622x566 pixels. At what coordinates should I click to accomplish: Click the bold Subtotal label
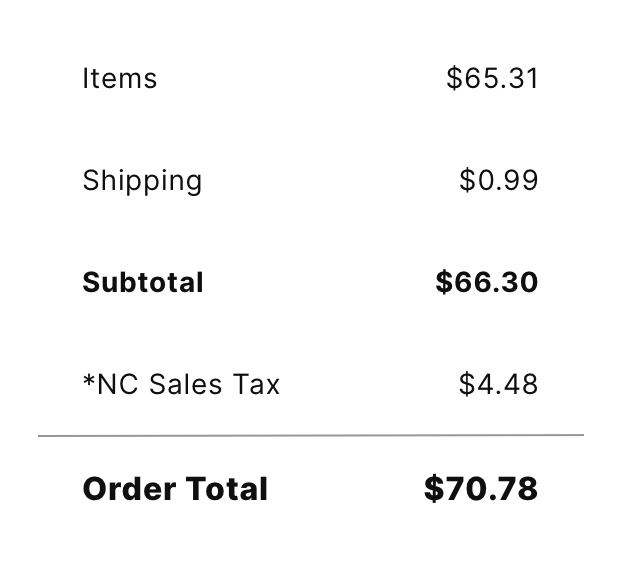click(x=143, y=282)
